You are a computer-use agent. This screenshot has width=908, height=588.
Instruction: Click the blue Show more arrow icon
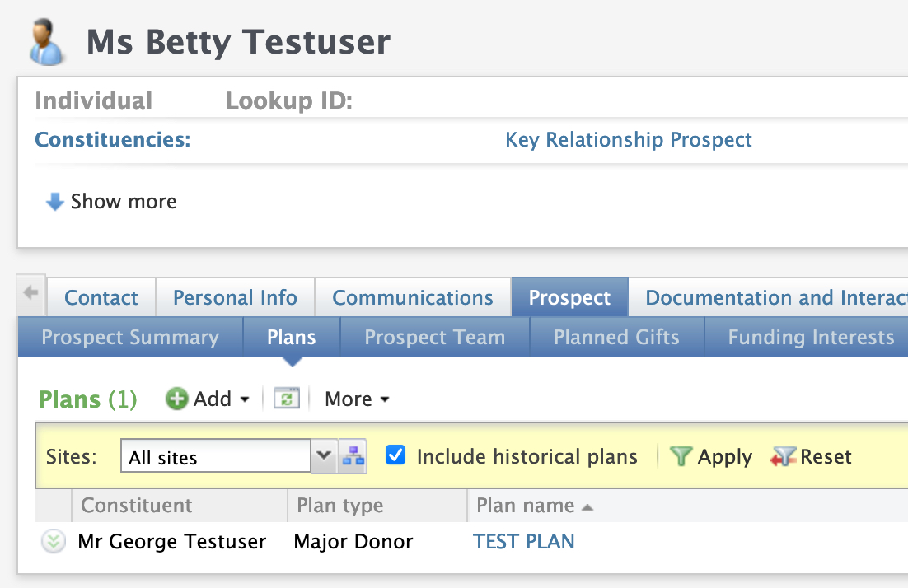pos(55,202)
